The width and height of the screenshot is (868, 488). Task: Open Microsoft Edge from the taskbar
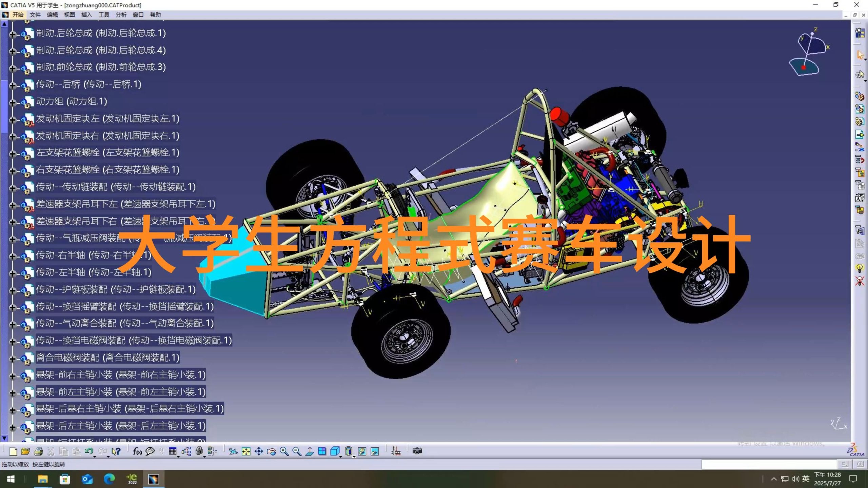[109, 479]
